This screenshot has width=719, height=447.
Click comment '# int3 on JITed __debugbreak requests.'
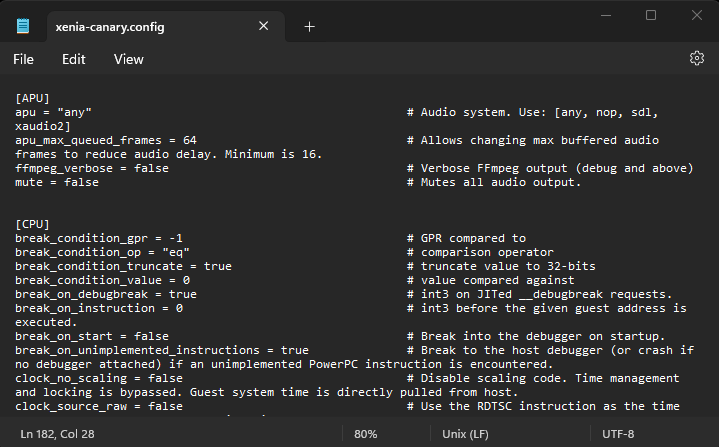pos(539,294)
